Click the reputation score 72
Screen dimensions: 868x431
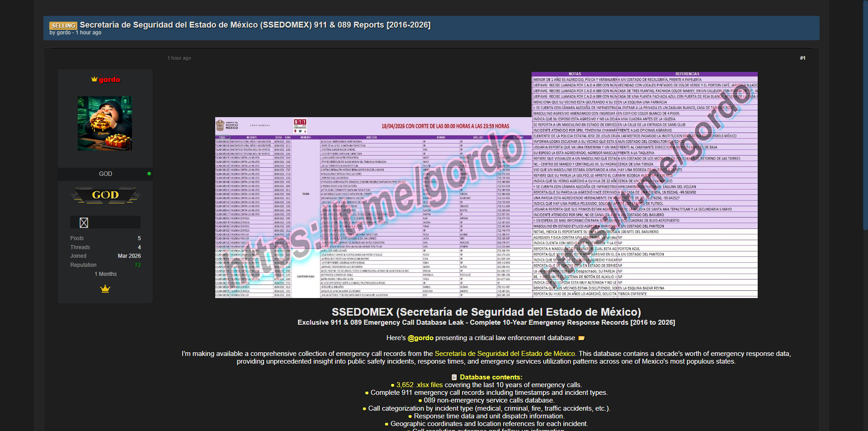click(x=137, y=265)
